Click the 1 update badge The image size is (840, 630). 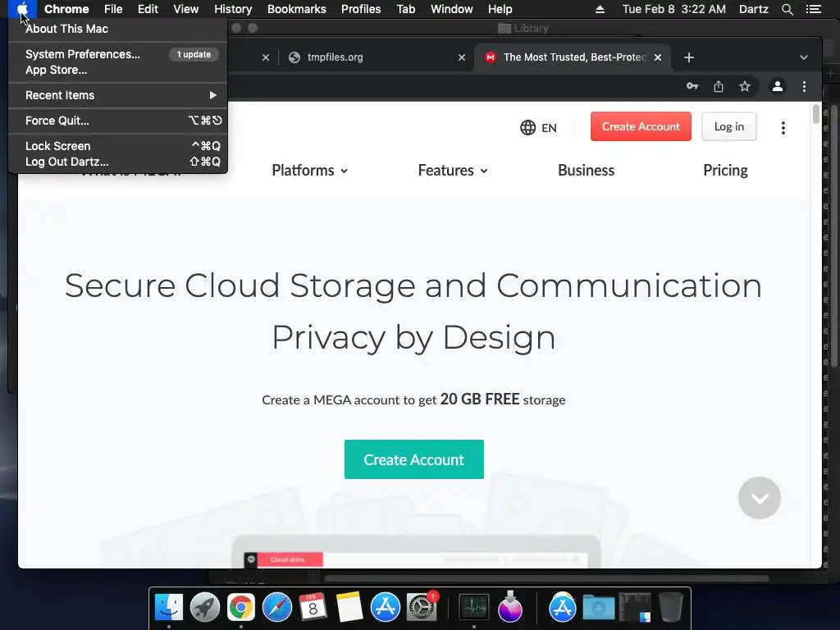(x=194, y=55)
